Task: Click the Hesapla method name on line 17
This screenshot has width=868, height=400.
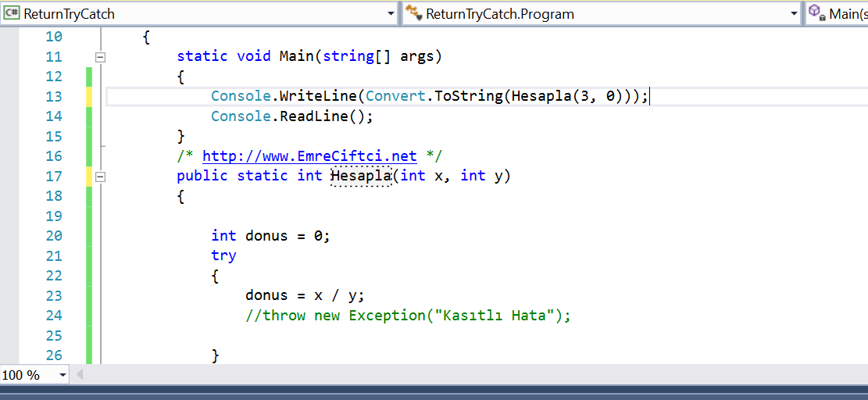Action: pos(361,176)
